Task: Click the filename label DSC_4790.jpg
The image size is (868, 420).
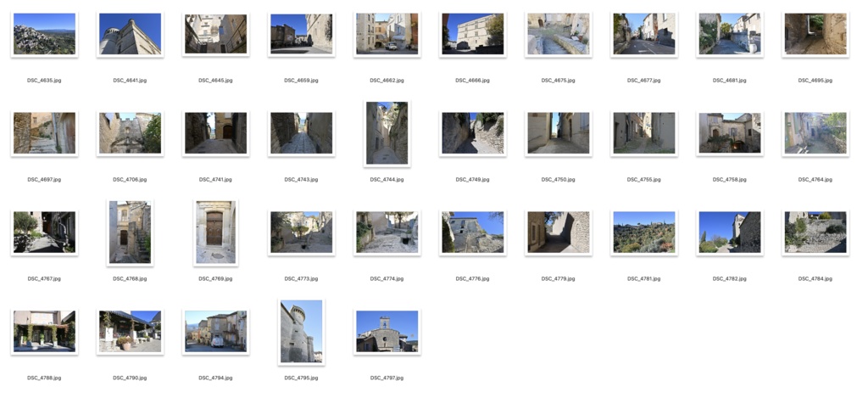Action: pyautogui.click(x=130, y=378)
